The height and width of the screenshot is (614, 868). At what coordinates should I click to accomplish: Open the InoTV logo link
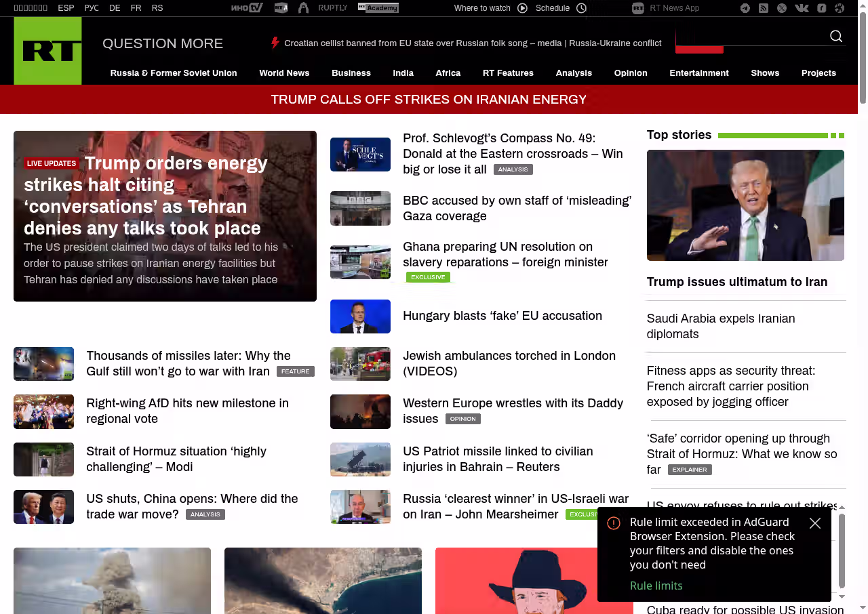[247, 8]
